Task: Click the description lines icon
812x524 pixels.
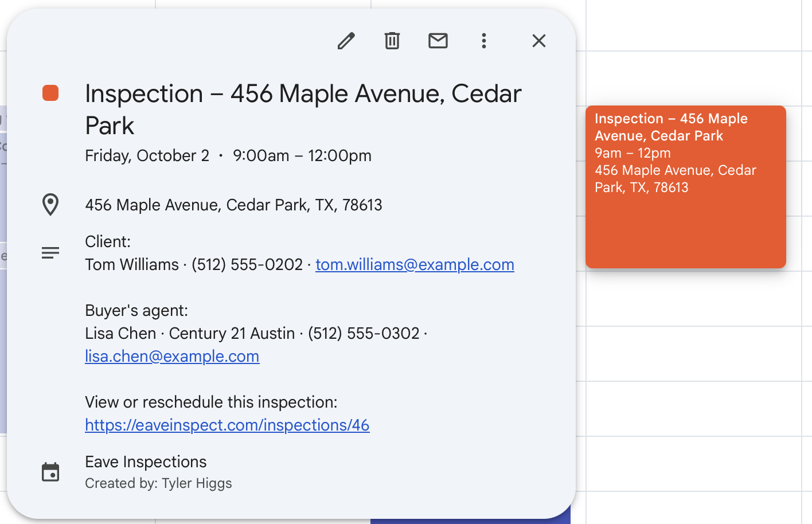Action: (50, 253)
